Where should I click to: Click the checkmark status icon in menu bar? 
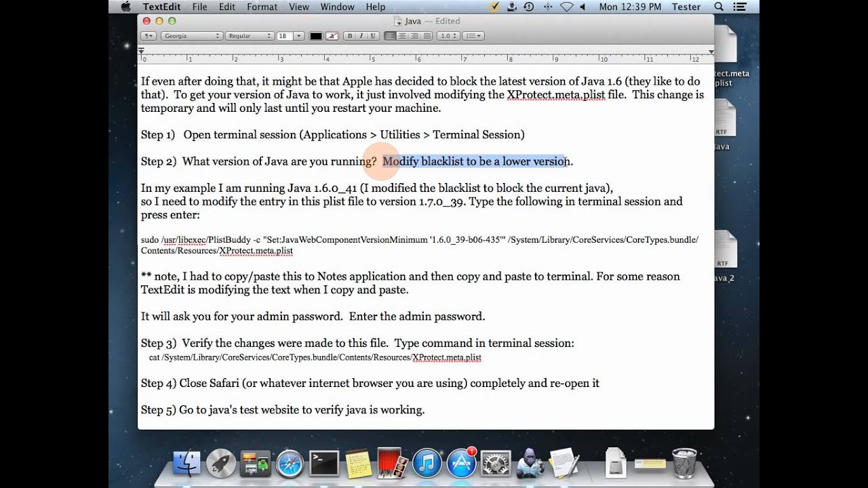click(x=494, y=7)
